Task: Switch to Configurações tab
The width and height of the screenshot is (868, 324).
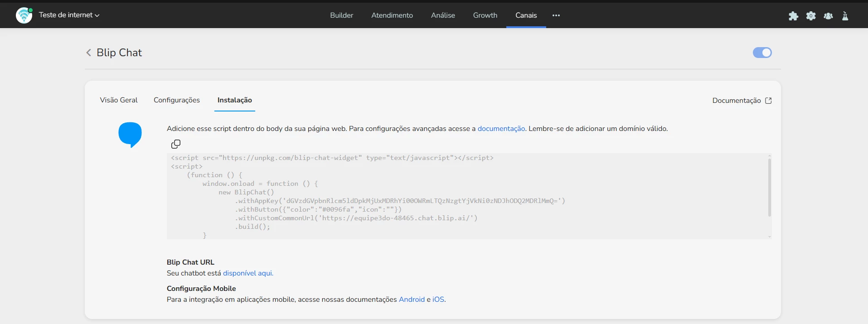Action: point(177,100)
